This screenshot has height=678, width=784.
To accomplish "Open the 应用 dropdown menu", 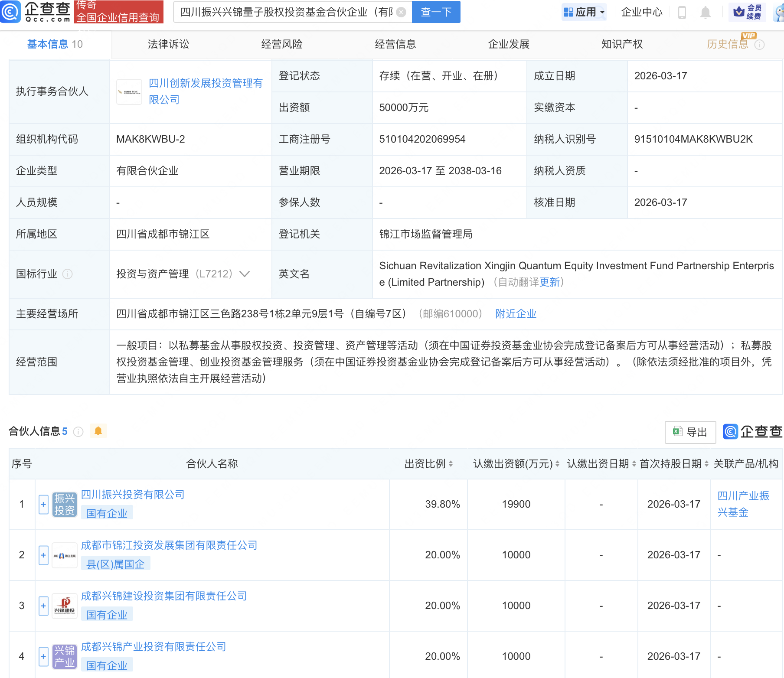I will (585, 12).
